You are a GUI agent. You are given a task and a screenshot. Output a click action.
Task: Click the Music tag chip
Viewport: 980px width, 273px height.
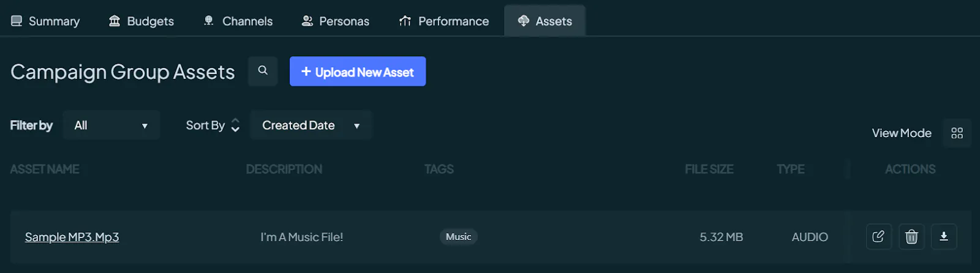coord(458,237)
